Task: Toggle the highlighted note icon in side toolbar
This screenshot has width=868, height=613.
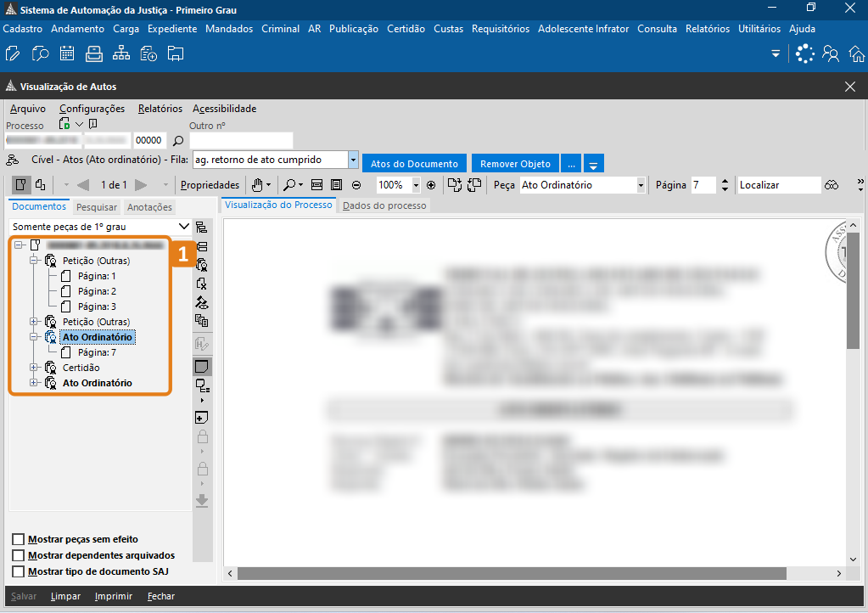Action: 201,366
